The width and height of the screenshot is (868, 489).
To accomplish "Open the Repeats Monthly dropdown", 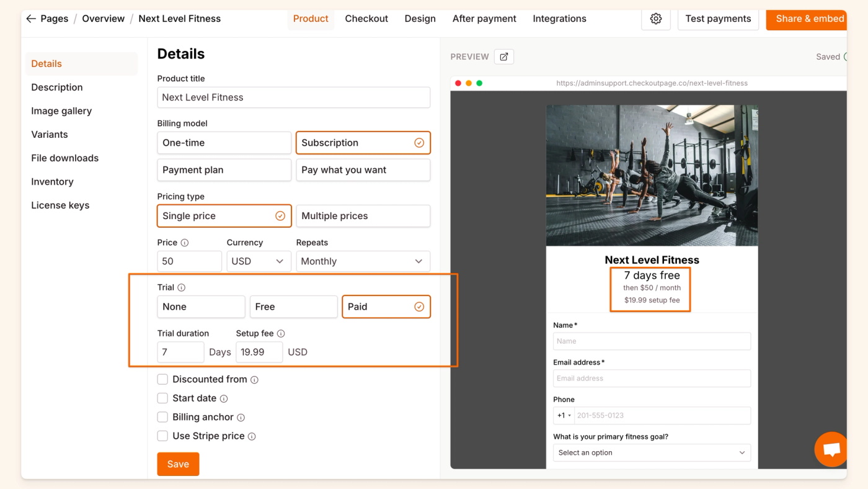I will (363, 261).
